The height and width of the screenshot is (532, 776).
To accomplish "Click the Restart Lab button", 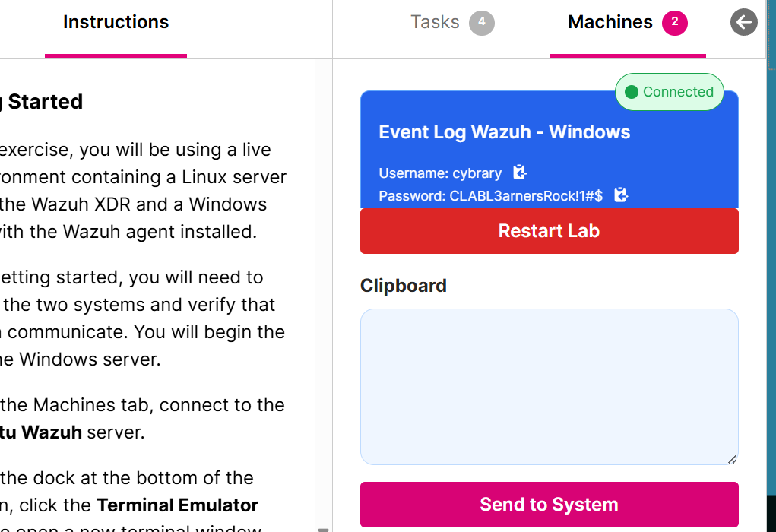I will tap(549, 230).
